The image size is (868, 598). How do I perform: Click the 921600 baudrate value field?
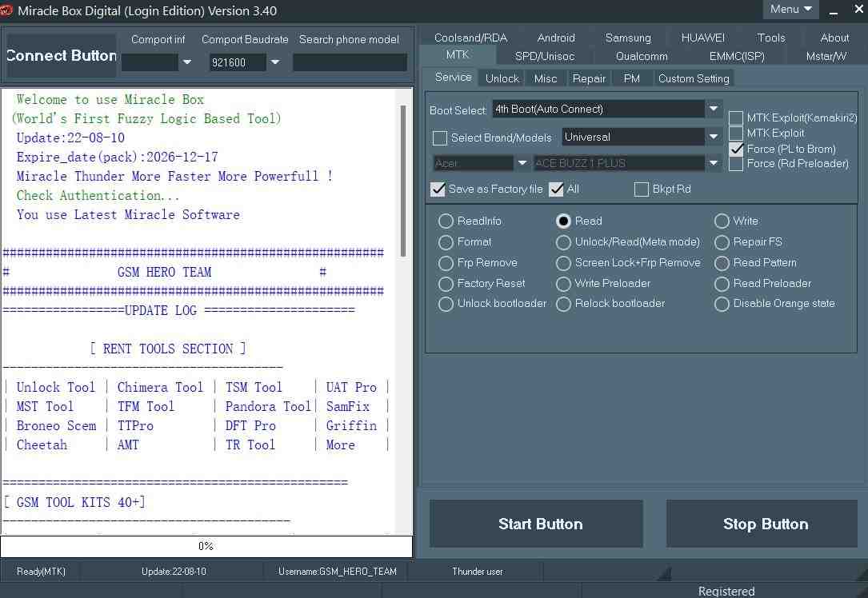(238, 62)
